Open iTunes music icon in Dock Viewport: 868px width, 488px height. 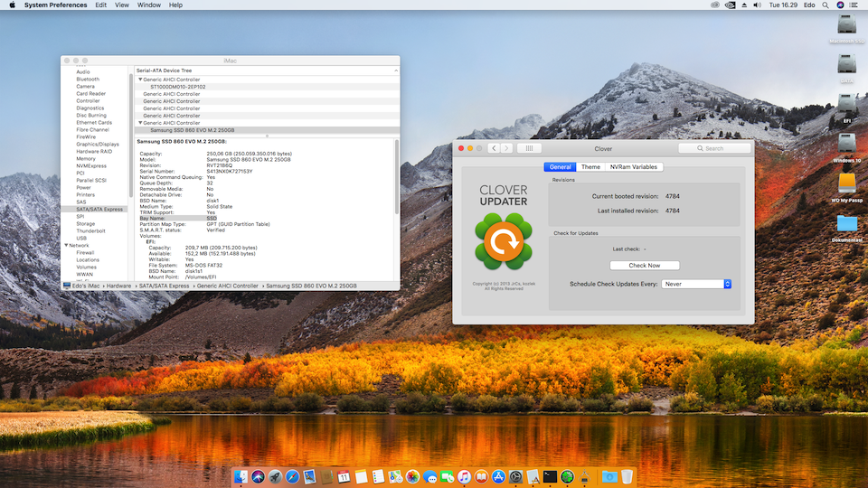[464, 476]
